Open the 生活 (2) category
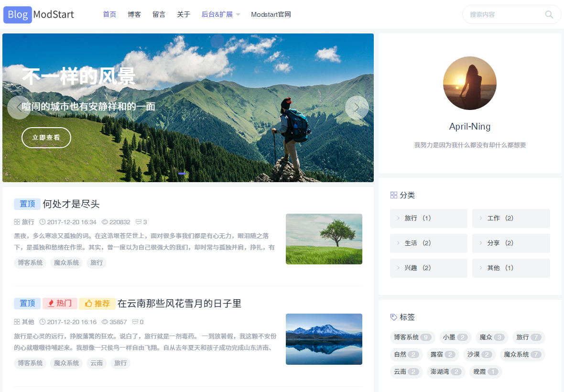564x392 pixels. click(428, 243)
